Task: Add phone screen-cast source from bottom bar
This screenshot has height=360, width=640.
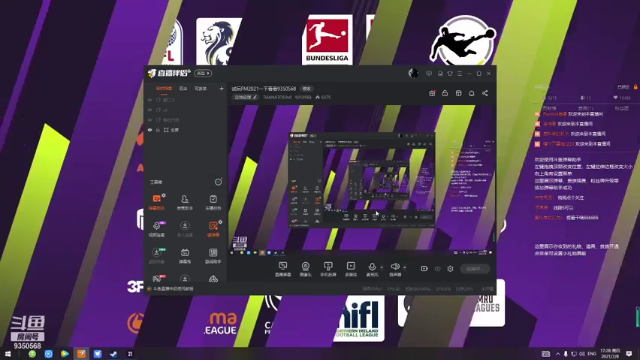Action: (328, 269)
